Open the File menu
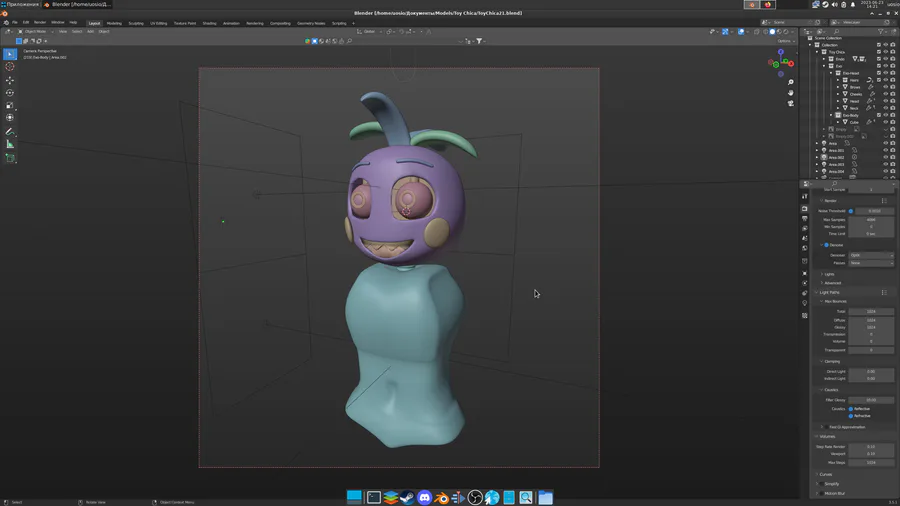Image resolution: width=900 pixels, height=506 pixels. tap(15, 22)
